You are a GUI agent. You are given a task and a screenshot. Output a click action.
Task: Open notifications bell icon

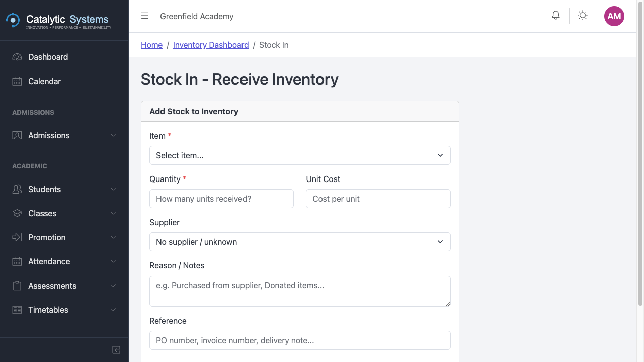(x=556, y=16)
